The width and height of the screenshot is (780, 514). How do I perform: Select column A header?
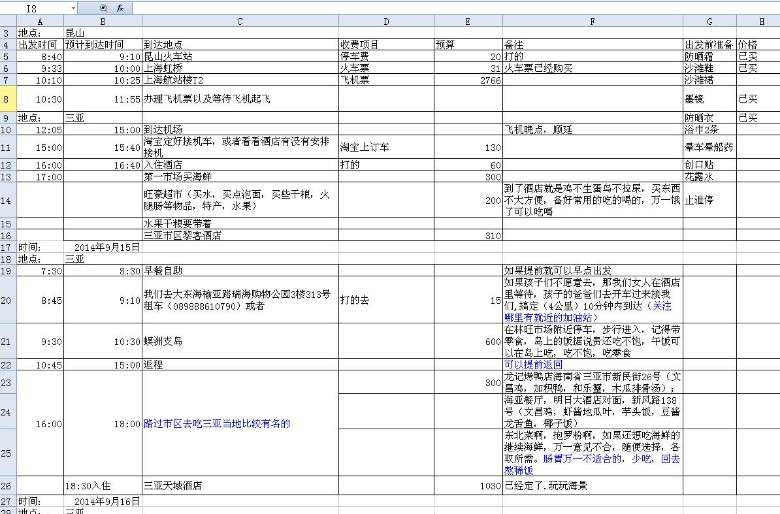point(40,21)
